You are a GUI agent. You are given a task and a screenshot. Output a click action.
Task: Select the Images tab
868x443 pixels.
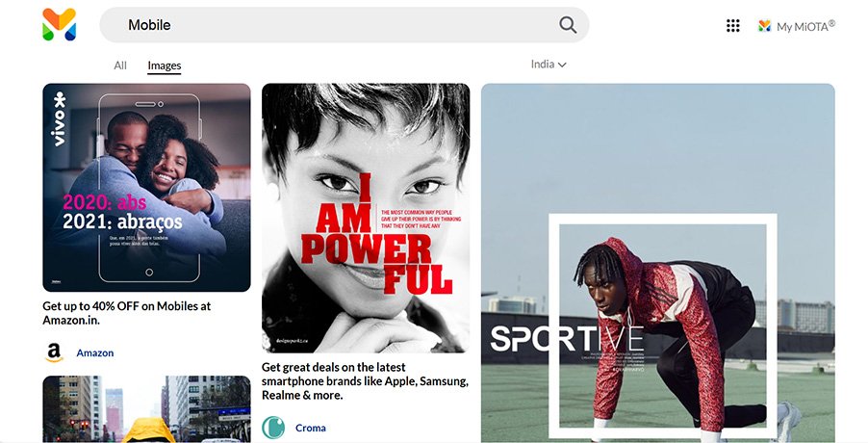click(165, 65)
